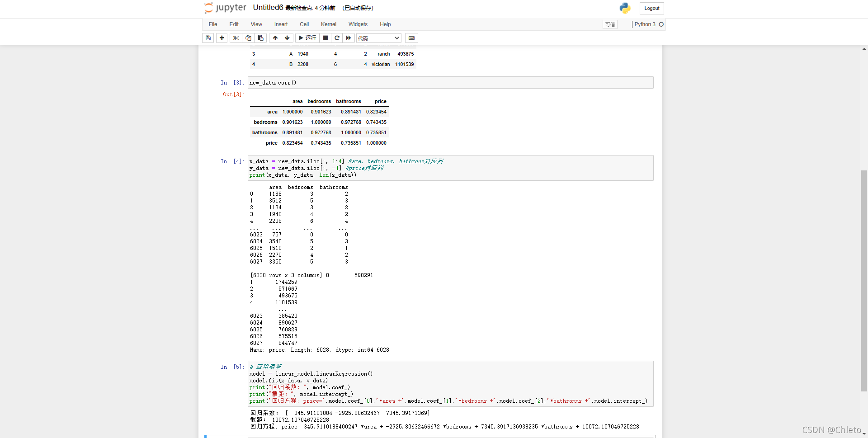
Task: Click price 493675 in the ranch row
Action: coord(406,54)
